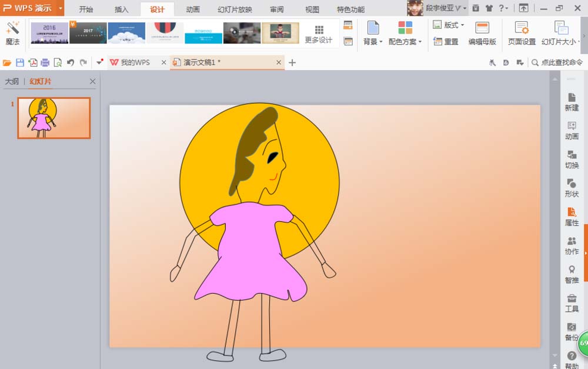Open the Layout (版式) dropdown

pos(449,24)
